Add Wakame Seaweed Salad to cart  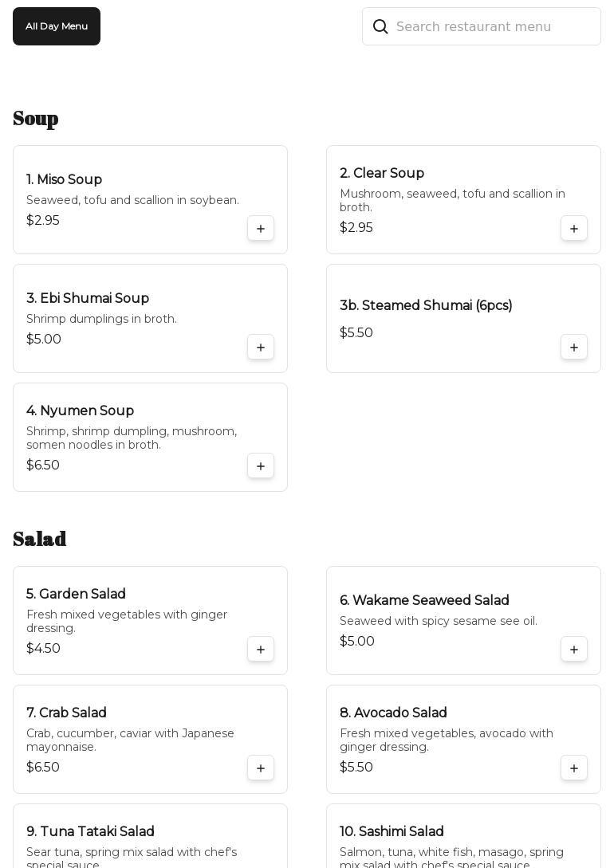coord(574,650)
